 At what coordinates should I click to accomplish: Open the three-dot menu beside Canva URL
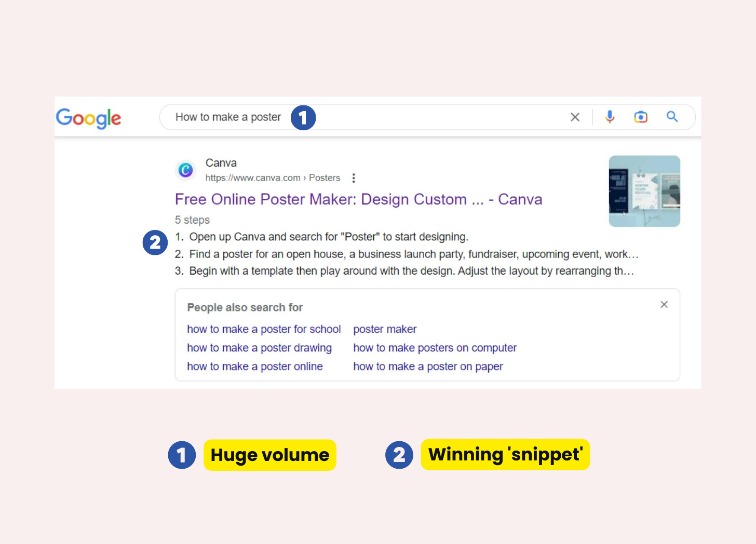(354, 178)
